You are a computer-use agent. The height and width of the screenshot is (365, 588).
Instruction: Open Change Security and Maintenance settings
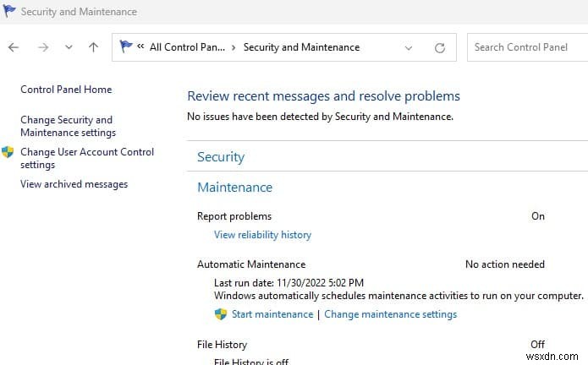pyautogui.click(x=68, y=126)
